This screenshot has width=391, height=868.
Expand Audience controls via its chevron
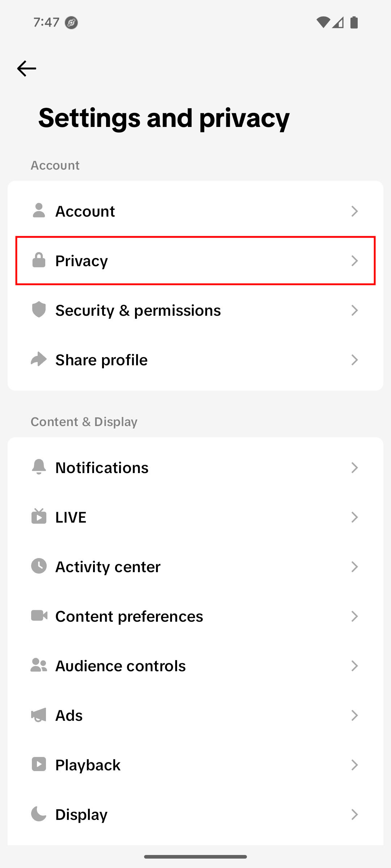[x=354, y=666]
